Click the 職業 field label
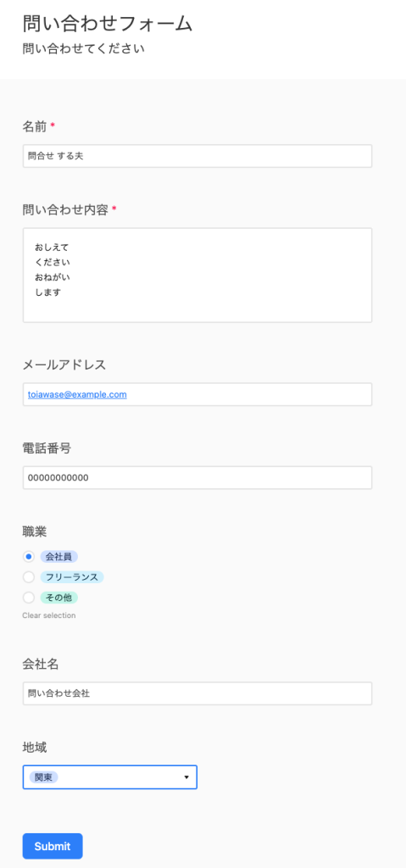Screen dimensions: 406x868 click(x=35, y=531)
